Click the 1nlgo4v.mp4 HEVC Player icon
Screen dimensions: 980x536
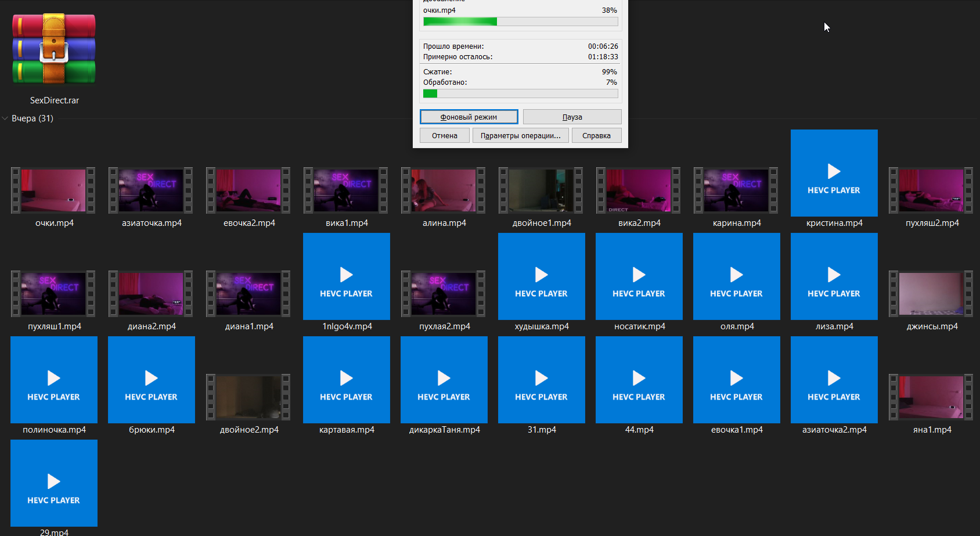coord(346,276)
